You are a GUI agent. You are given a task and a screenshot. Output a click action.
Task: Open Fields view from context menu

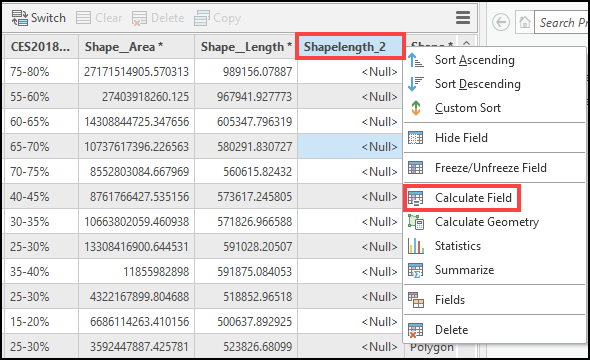(494, 300)
